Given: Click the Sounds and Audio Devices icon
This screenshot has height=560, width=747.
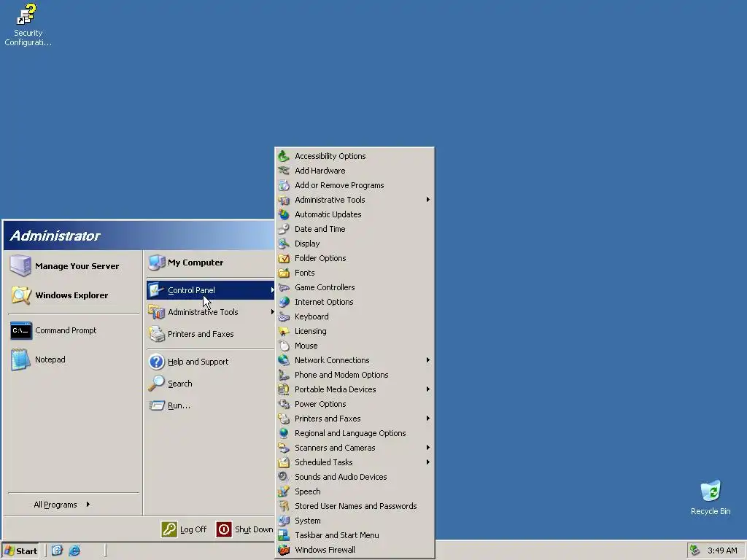Looking at the screenshot, I should pyautogui.click(x=284, y=477).
